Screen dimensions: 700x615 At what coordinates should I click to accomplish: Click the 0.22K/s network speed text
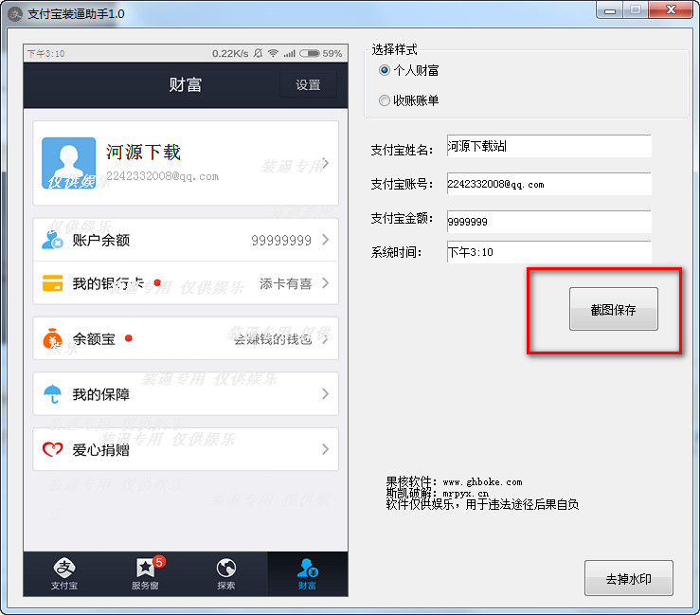230,54
